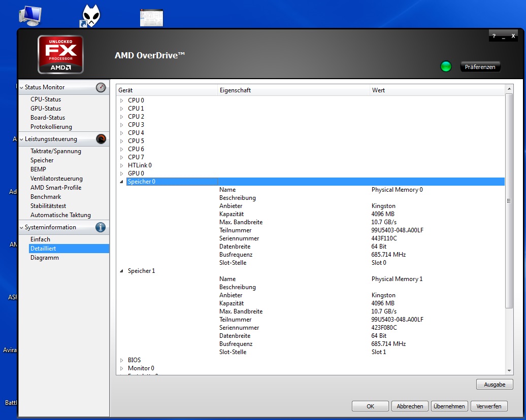This screenshot has width=526, height=420.
Task: Open Taktrate/Spannung settings
Action: [x=56, y=151]
